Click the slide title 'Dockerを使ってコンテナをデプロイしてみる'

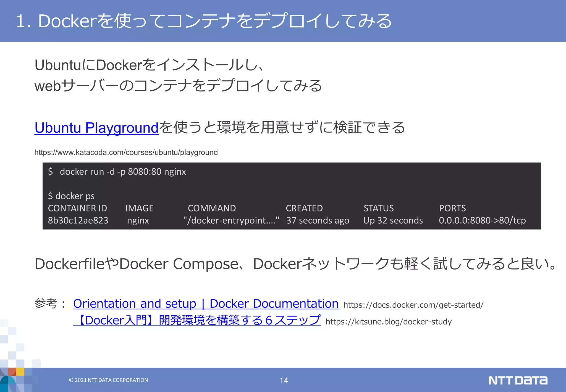point(215,21)
